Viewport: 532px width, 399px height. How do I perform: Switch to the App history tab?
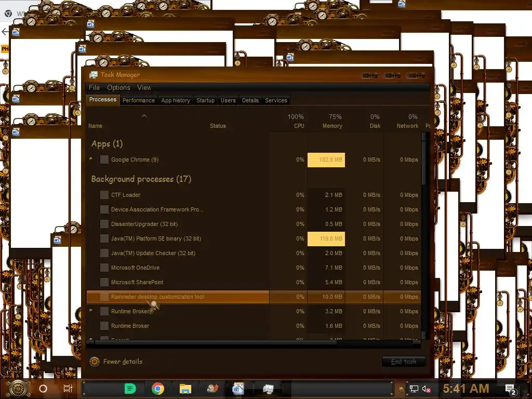[176, 100]
